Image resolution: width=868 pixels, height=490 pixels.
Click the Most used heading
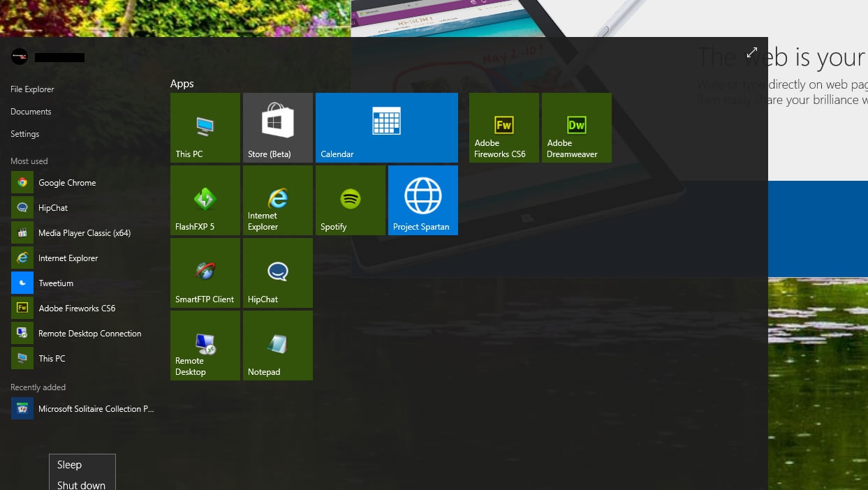[29, 161]
